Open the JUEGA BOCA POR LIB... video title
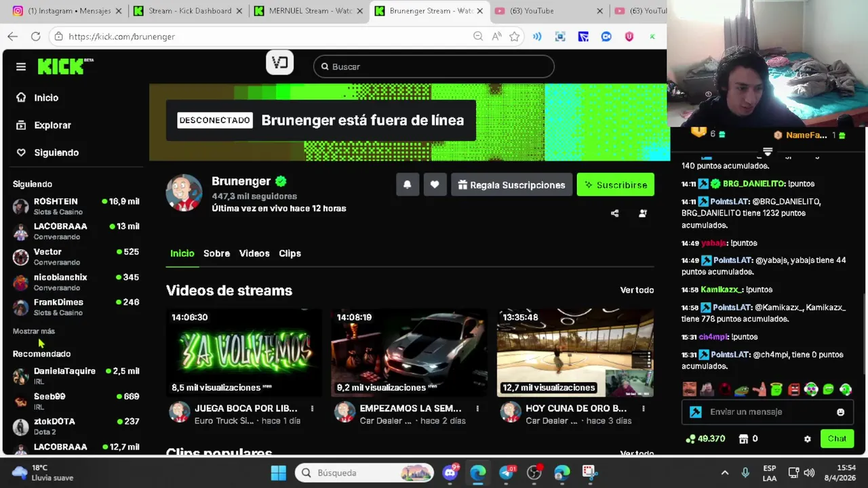 click(x=245, y=409)
